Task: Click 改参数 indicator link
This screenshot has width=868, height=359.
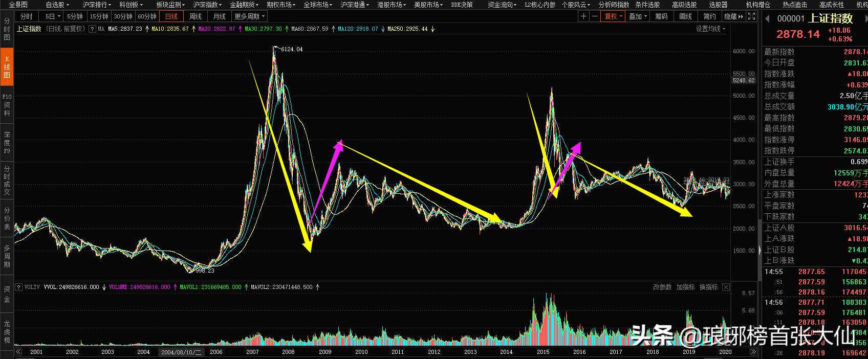Action: (x=662, y=287)
